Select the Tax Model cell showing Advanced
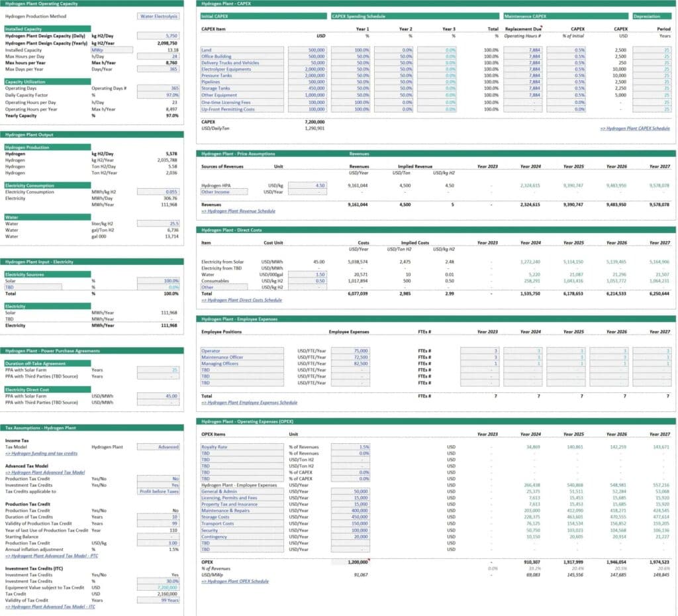678x616 pixels. [x=158, y=447]
